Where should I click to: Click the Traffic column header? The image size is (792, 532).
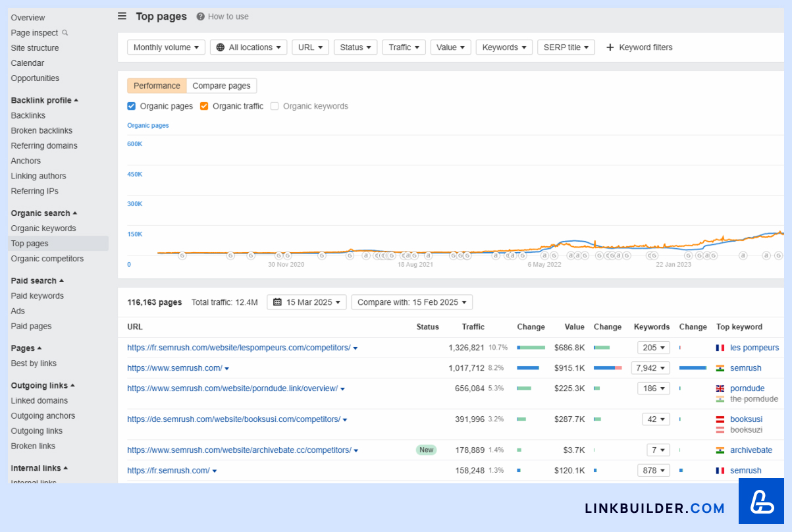click(473, 327)
